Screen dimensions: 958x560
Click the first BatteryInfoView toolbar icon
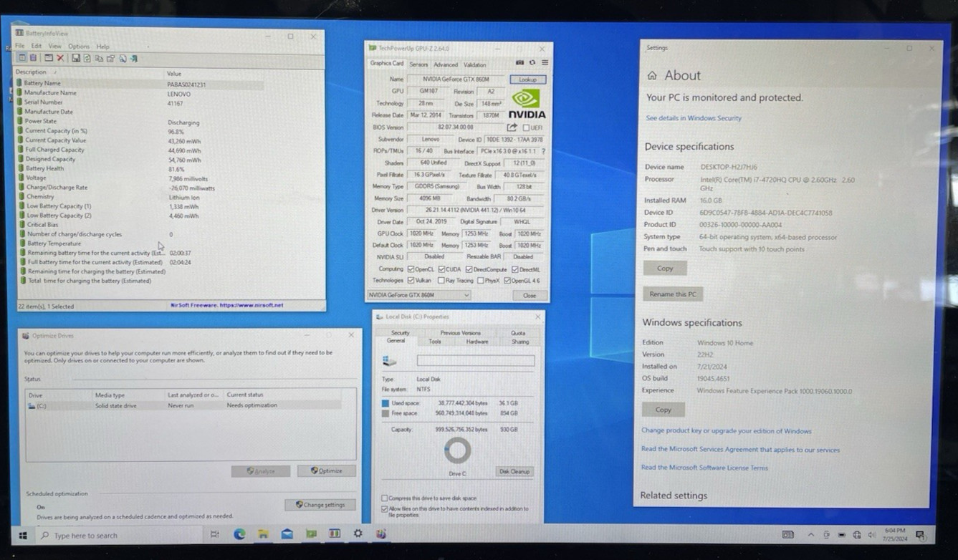tap(21, 58)
